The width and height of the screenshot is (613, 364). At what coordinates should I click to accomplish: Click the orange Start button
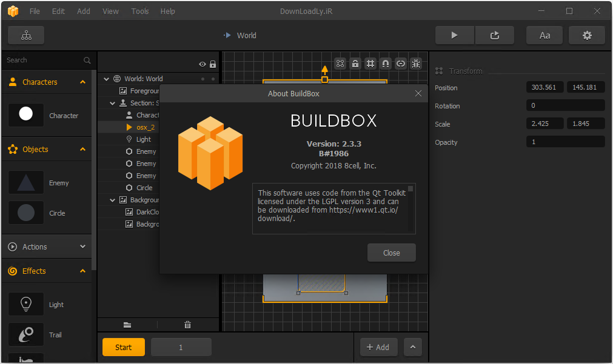point(124,347)
